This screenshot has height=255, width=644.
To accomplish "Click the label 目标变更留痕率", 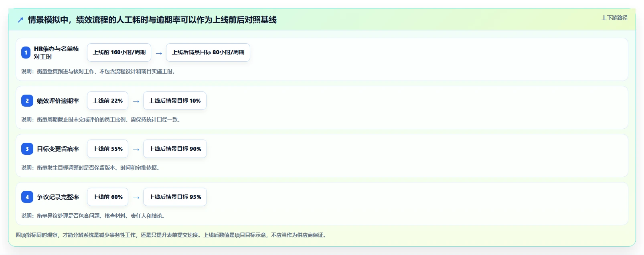I will click(58, 149).
